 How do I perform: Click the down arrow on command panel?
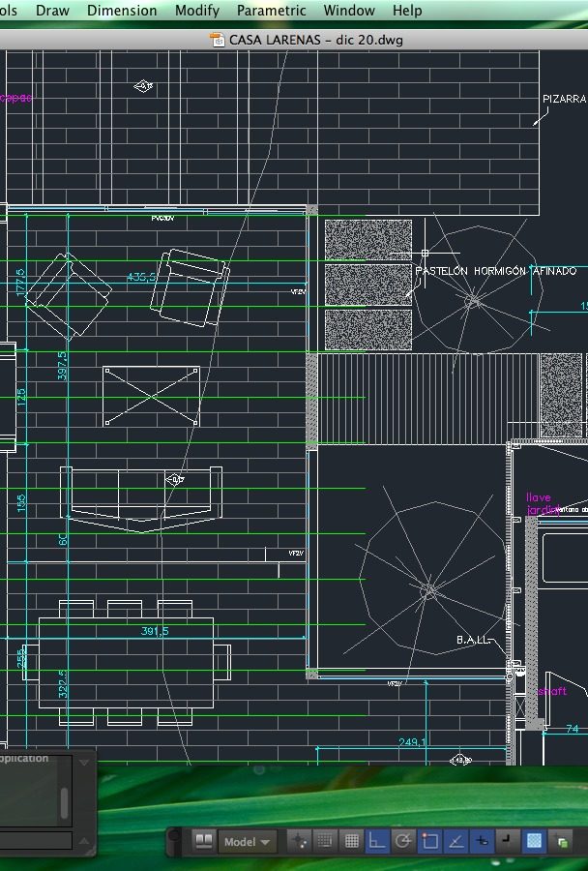pyautogui.click(x=84, y=763)
